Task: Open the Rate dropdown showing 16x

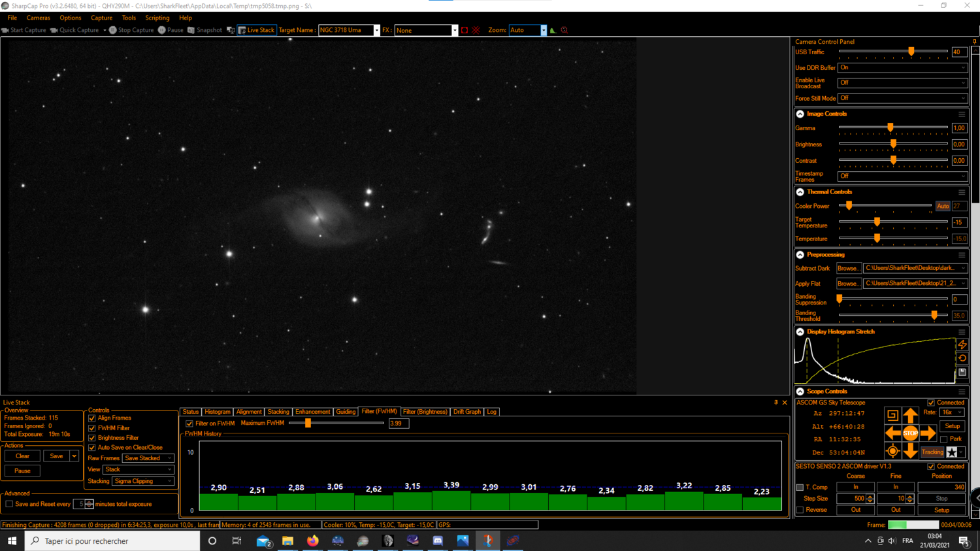Action: (952, 412)
